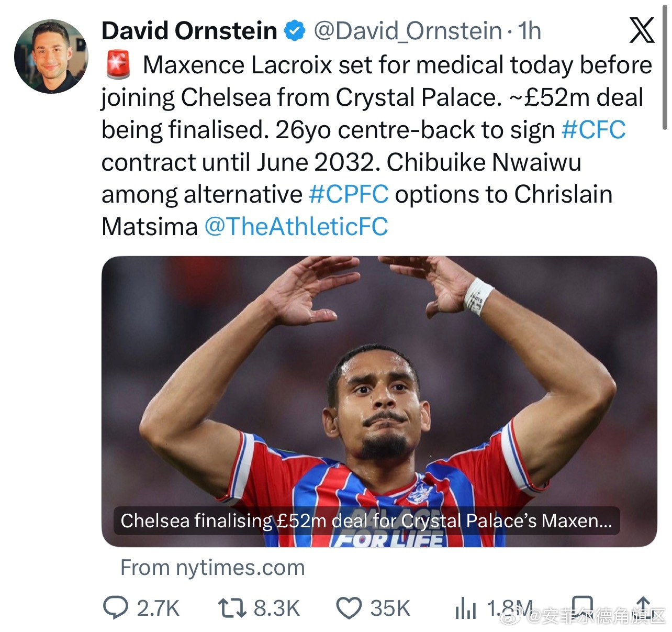672x632 pixels.
Task: Click the Chelsea finalising £52m deal caption
Action: tap(366, 521)
